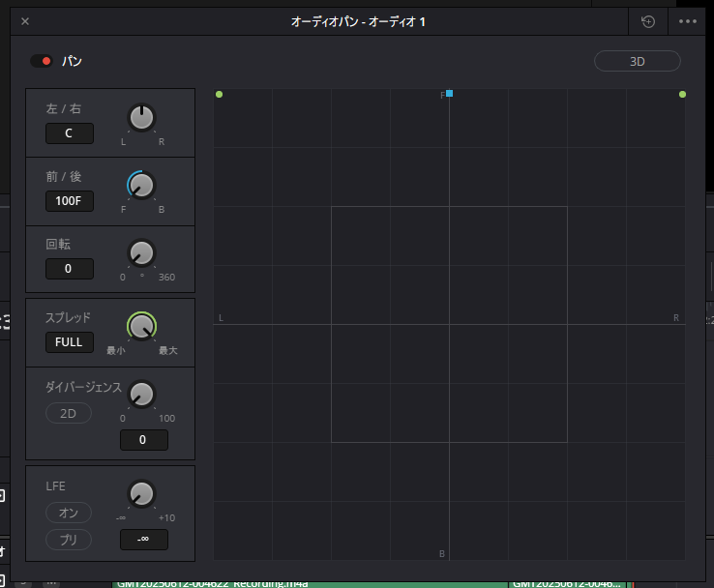Switch panner to 3D mode
This screenshot has width=714, height=588.
click(x=637, y=61)
